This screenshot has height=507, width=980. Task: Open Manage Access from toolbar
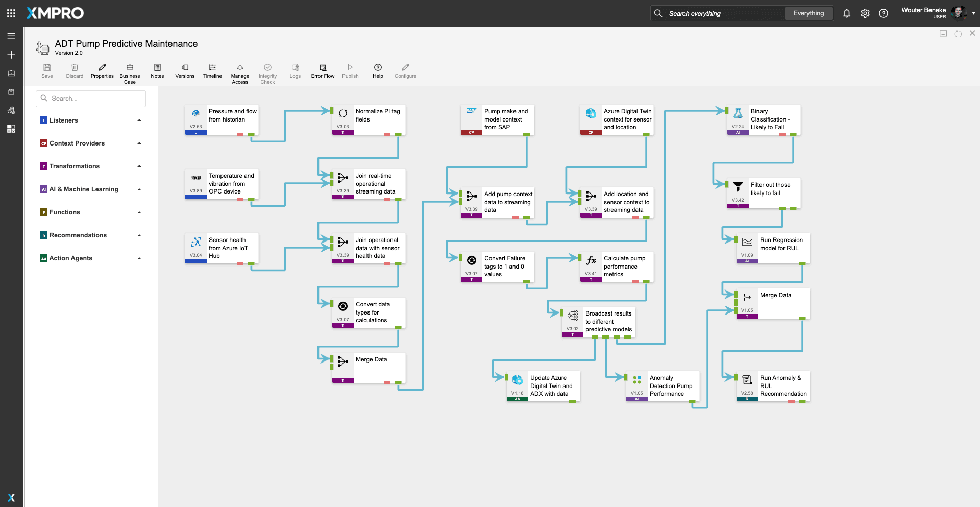coord(240,70)
